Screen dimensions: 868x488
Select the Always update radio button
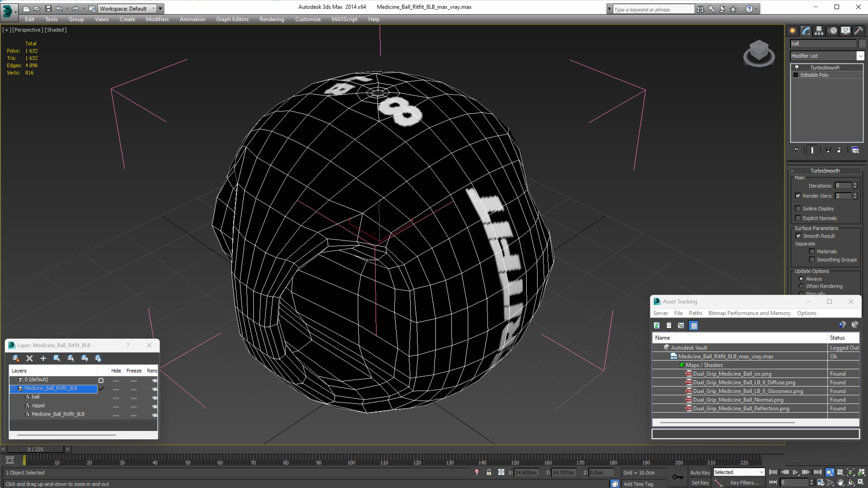[x=801, y=279]
